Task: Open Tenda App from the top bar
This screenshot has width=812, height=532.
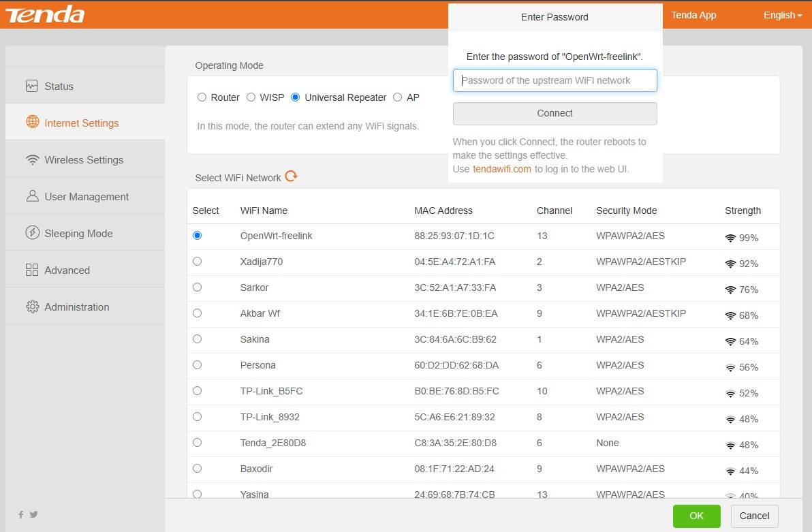Action: click(x=693, y=15)
